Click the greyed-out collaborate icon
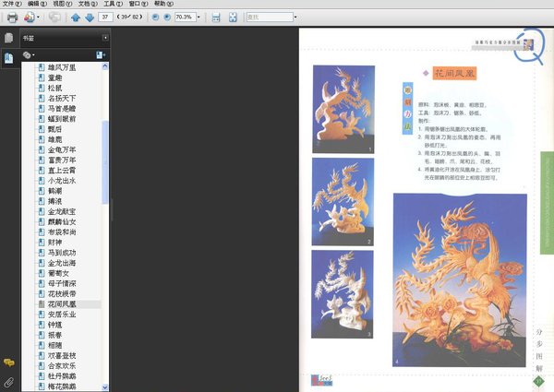The height and width of the screenshot is (392, 554). tap(54, 17)
